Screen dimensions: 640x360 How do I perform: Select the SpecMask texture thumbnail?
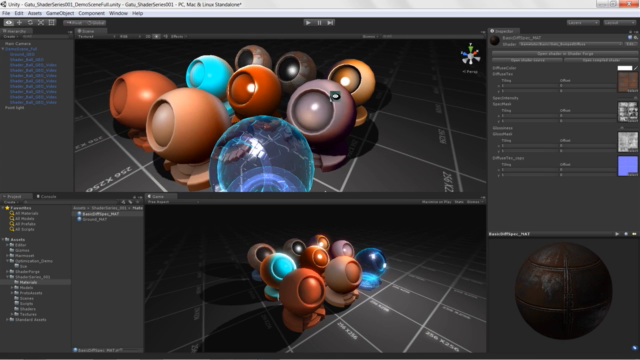[x=628, y=112]
